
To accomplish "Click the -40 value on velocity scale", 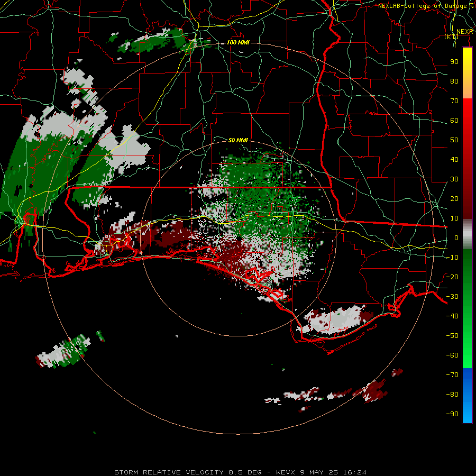I will pos(452,316).
